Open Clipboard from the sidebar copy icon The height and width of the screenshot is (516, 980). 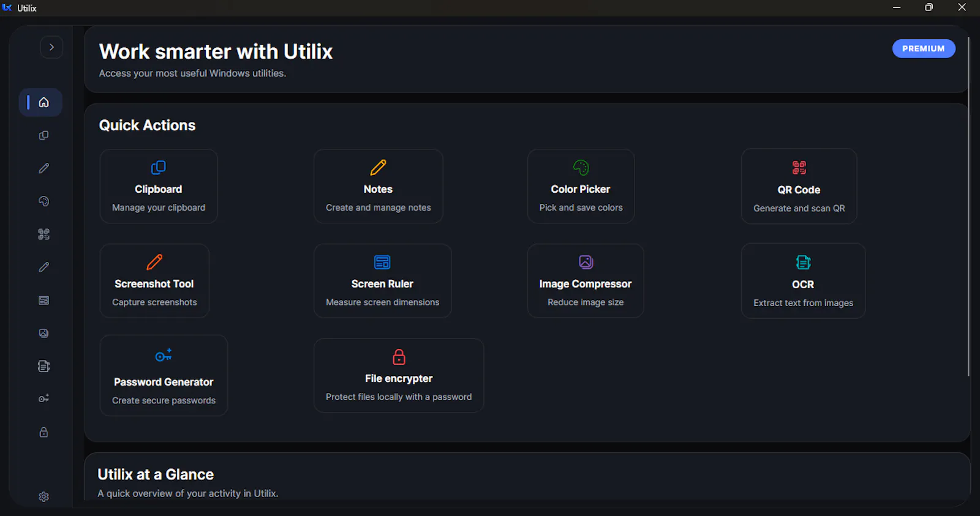coord(43,135)
